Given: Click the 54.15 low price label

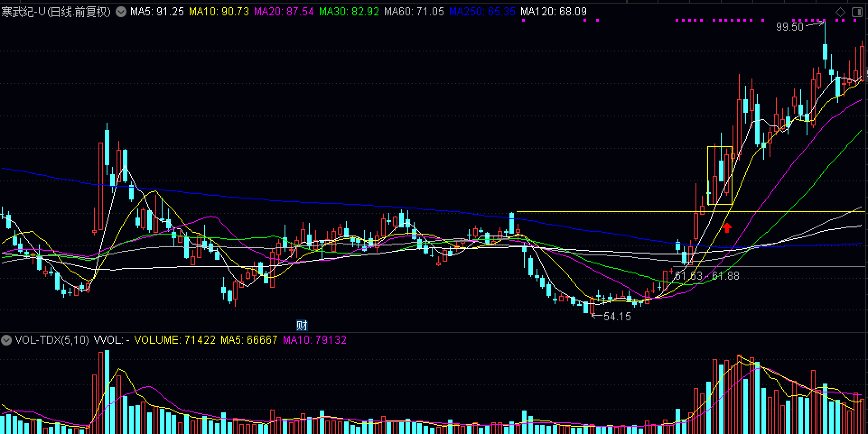Looking at the screenshot, I should tap(617, 317).
